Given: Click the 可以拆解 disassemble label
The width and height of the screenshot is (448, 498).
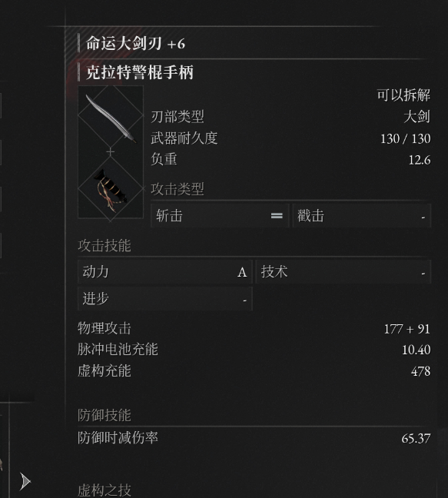Looking at the screenshot, I should point(403,95).
